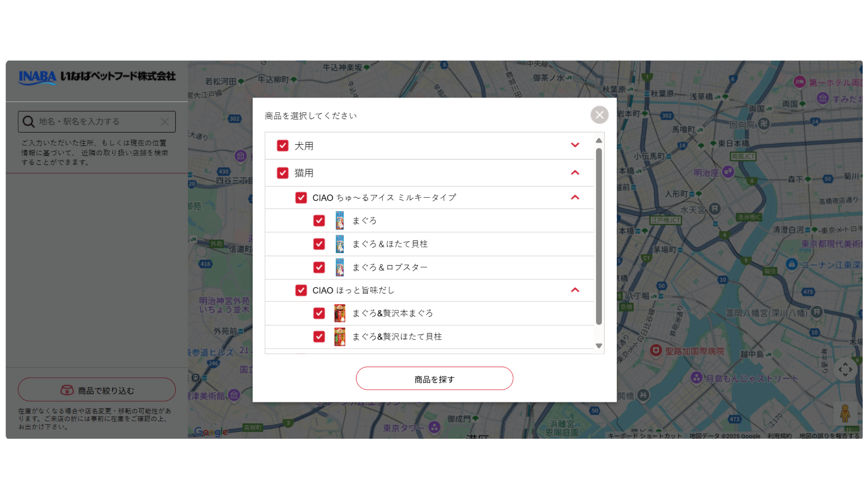Click the まぐろ＆ほたて貝柱 package thumbnail

point(340,244)
